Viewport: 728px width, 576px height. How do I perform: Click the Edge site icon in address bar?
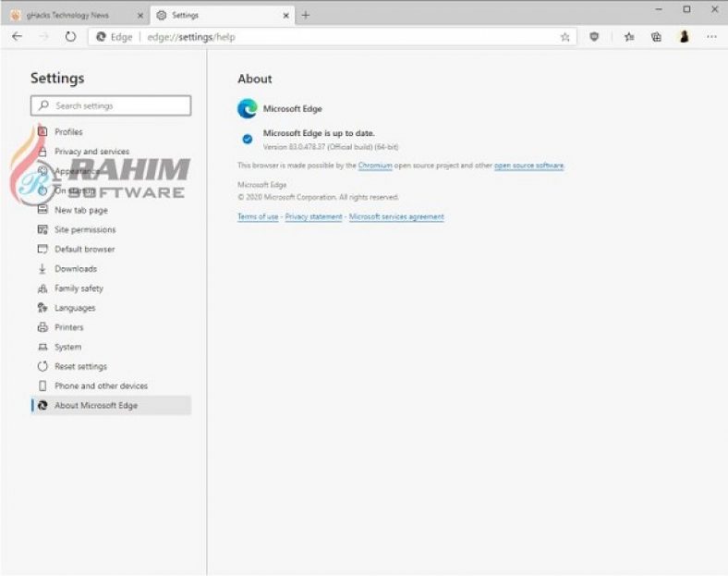(x=101, y=37)
